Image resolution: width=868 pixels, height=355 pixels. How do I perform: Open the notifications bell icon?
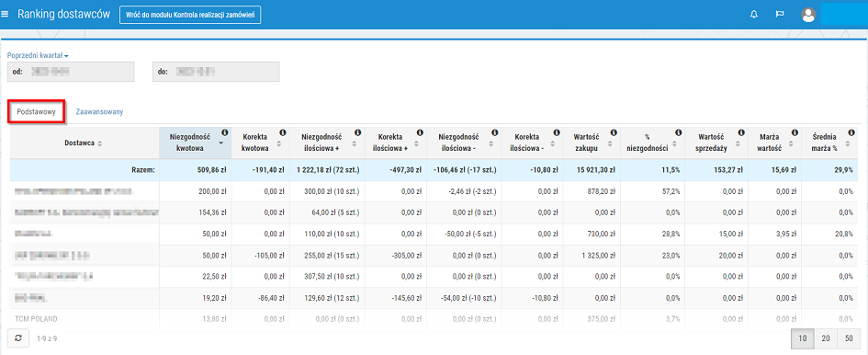pos(753,15)
